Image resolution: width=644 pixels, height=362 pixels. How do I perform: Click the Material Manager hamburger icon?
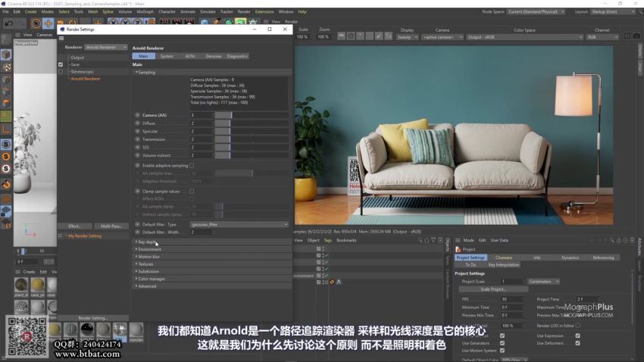pyautogui.click(x=17, y=272)
